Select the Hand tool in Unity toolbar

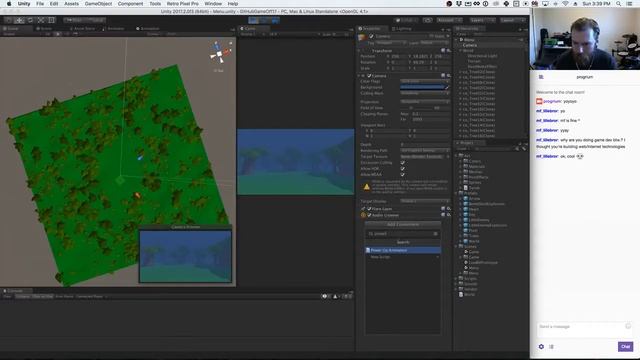pos(9,20)
